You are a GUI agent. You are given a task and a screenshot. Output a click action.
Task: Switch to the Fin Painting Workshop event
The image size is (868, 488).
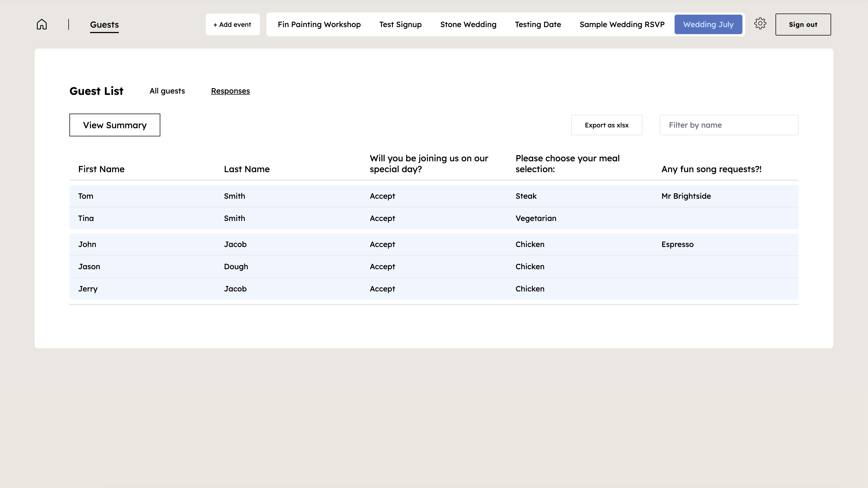[319, 24]
